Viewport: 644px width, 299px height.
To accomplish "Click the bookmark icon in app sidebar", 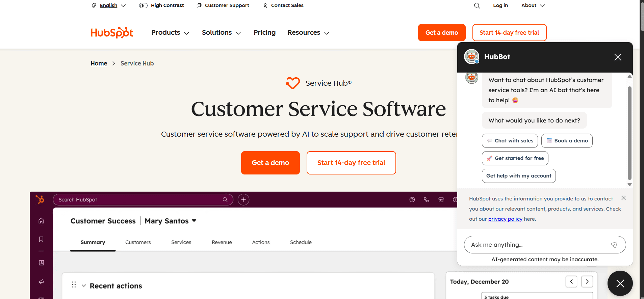I will (x=41, y=239).
